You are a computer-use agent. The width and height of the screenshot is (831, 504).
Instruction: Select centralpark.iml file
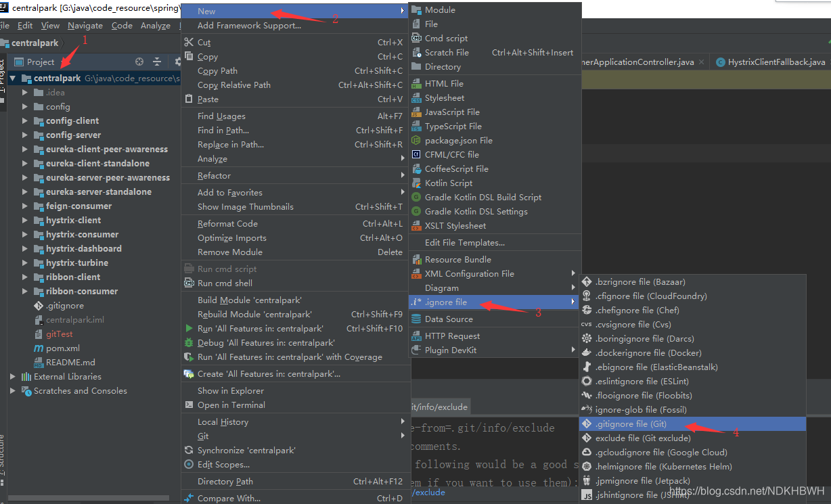74,319
